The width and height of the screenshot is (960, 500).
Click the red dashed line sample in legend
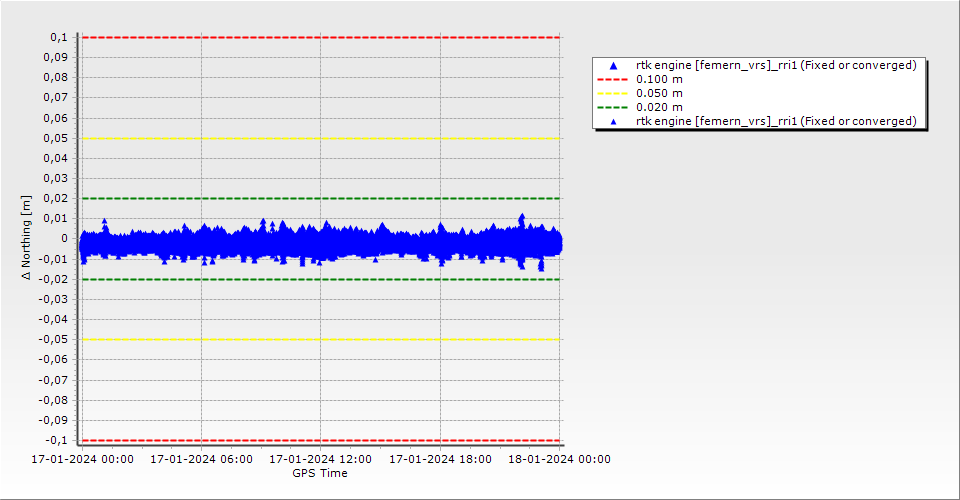click(x=614, y=79)
